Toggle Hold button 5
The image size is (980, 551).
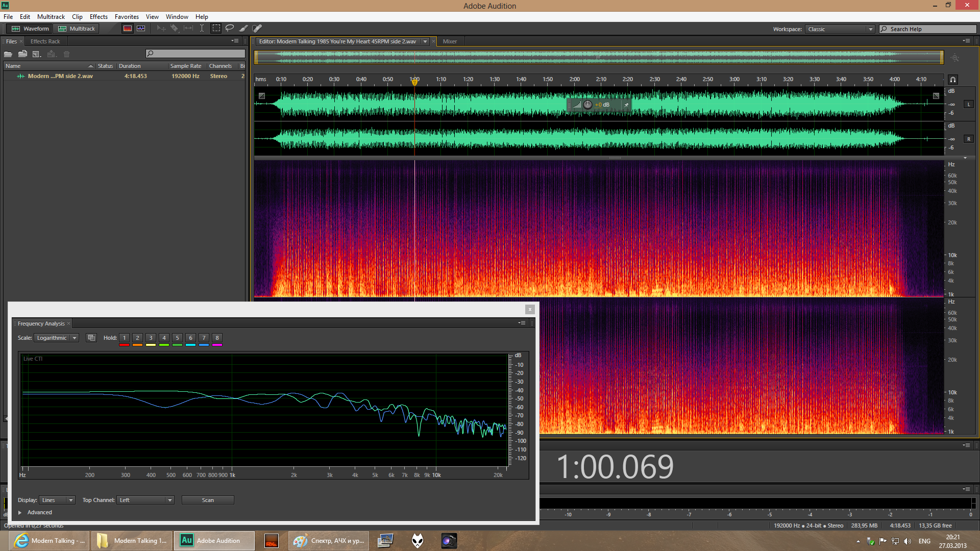(x=177, y=338)
